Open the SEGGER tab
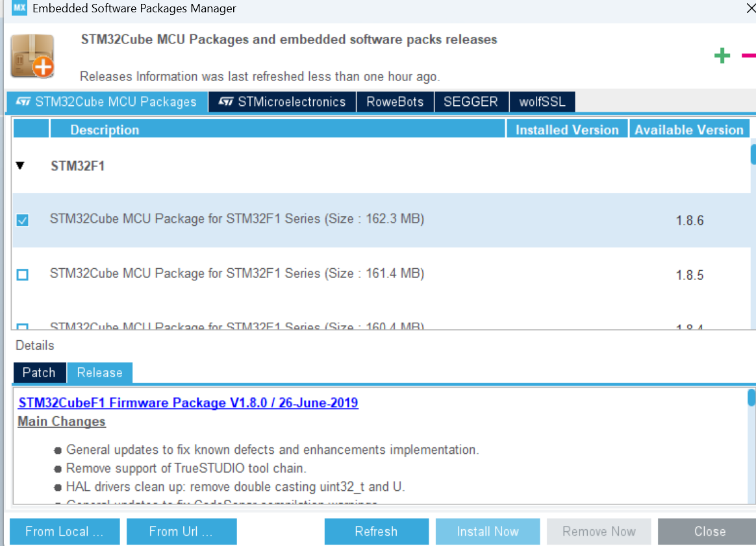 471,102
